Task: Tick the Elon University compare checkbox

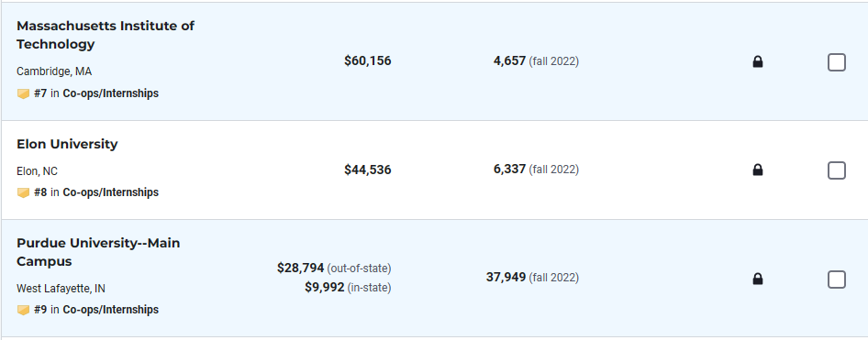Action: 837,170
